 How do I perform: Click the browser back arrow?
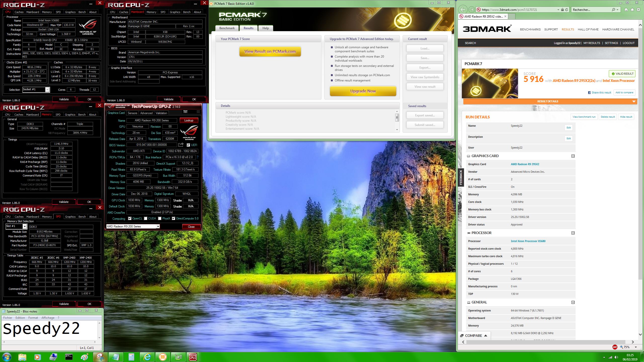coord(463,10)
